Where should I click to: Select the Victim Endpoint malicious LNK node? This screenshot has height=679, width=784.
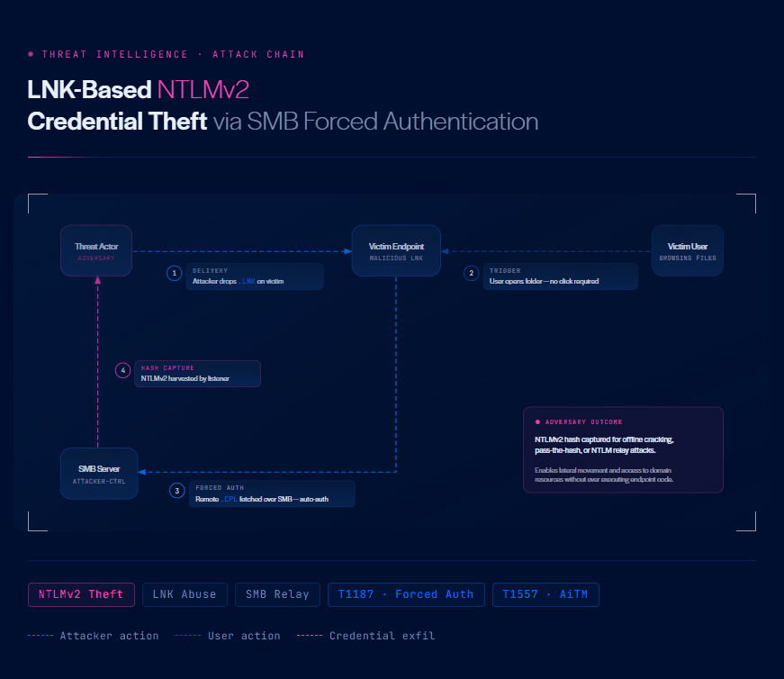click(x=396, y=250)
